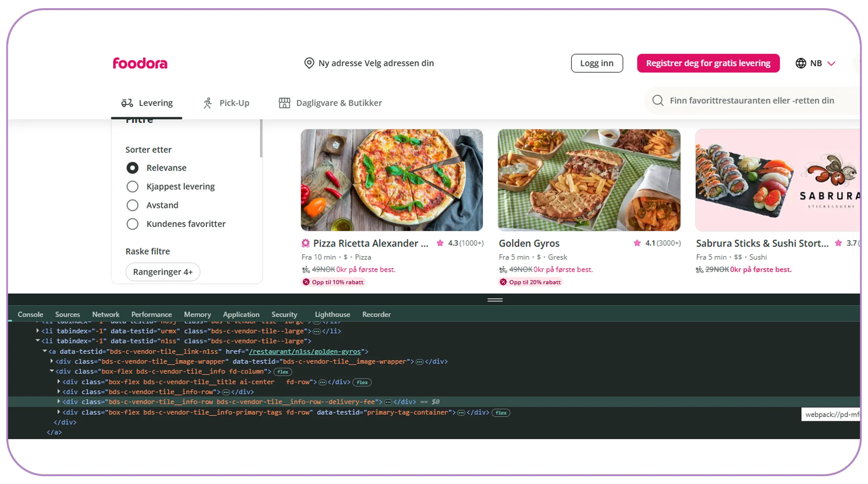The image size is (868, 484).
Task: Click Ny adresse Velg adressen din
Action: coord(376,63)
